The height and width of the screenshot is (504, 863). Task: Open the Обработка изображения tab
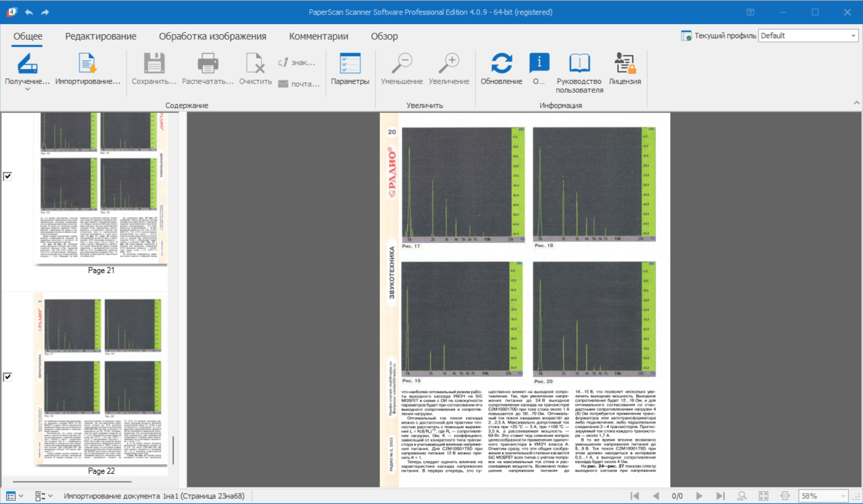[x=212, y=36]
